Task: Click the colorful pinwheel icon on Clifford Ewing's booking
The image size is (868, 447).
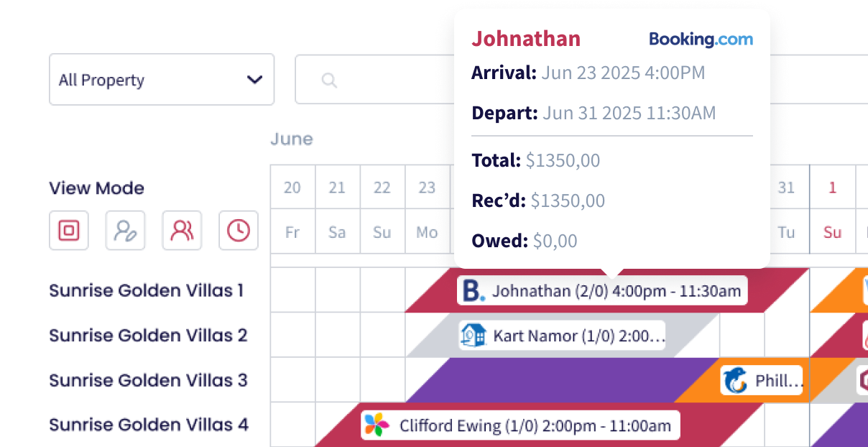Action: 377,425
